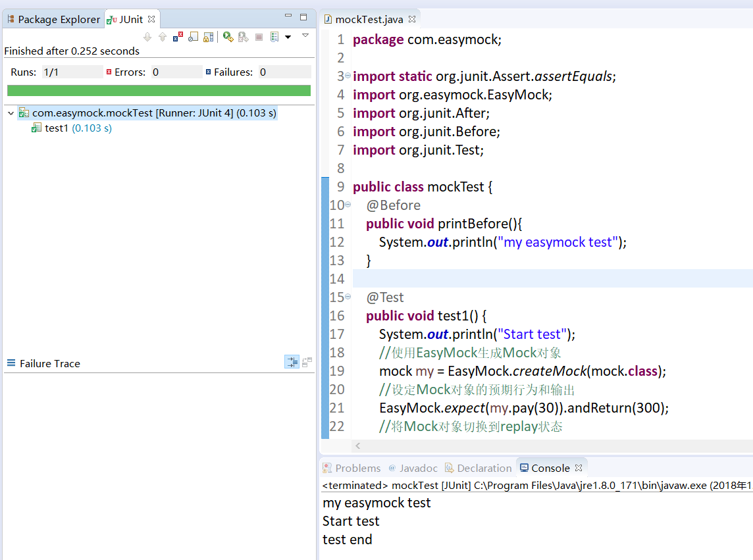Maximize the JUnit view panel
The image size is (753, 560).
click(x=303, y=17)
